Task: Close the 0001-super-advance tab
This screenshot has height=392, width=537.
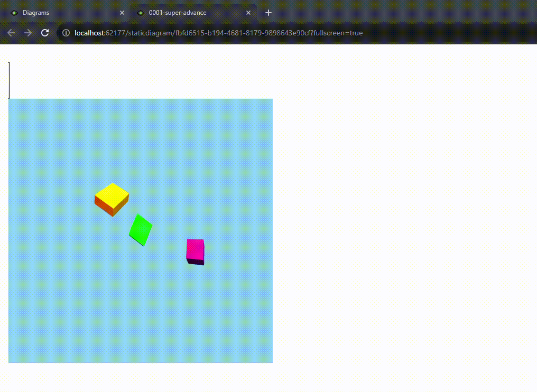Action: point(248,12)
